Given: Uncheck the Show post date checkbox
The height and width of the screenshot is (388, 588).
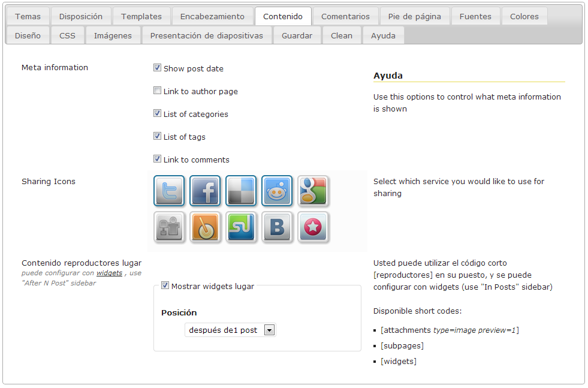Looking at the screenshot, I should (x=158, y=68).
